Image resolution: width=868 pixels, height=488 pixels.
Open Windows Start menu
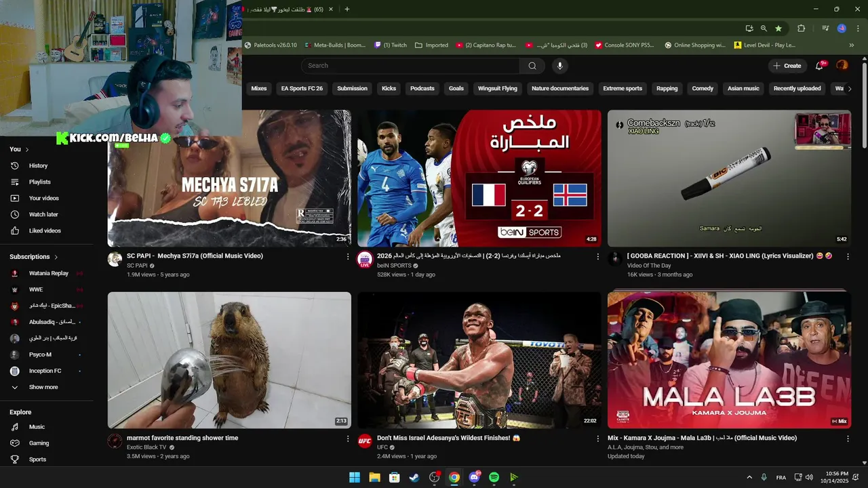(x=354, y=477)
